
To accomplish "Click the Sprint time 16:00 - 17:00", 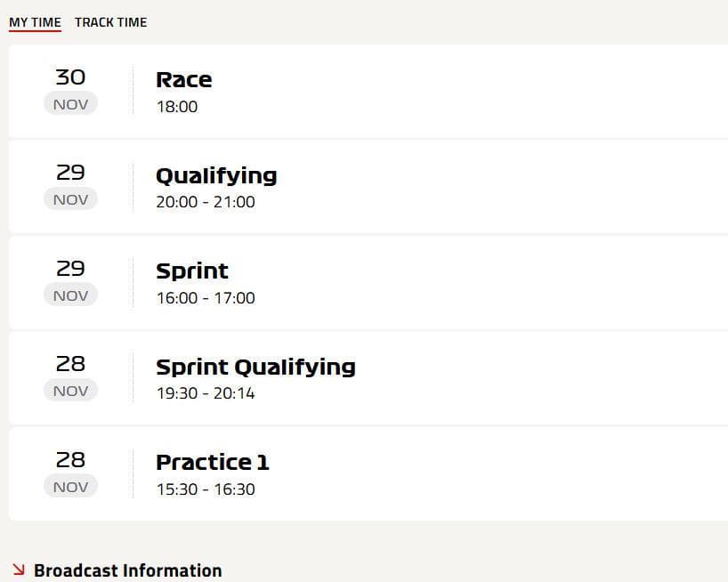I will point(206,298).
